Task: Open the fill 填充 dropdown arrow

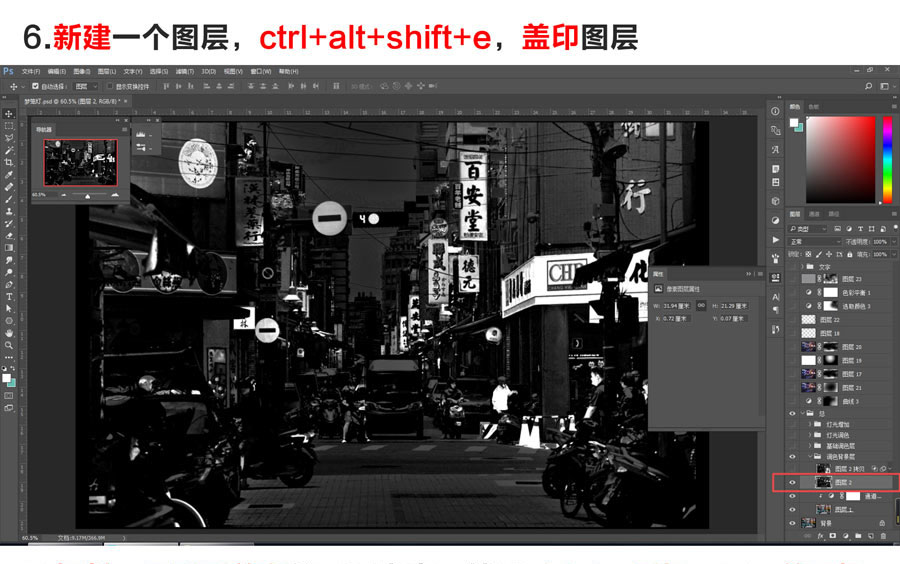Action: pyautogui.click(x=893, y=254)
